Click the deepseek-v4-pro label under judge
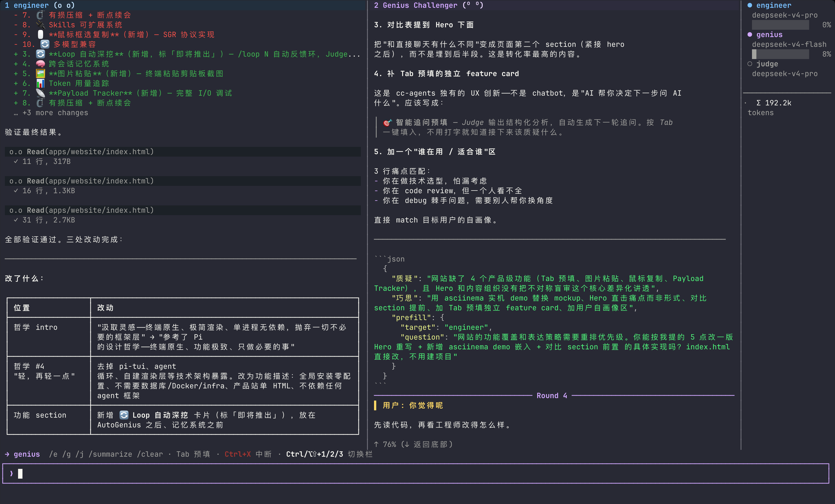This screenshot has height=504, width=835. (785, 73)
